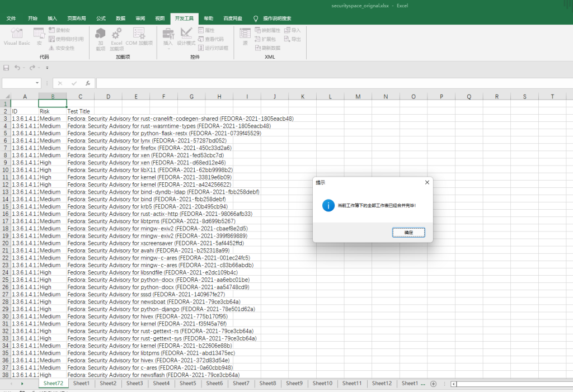The height and width of the screenshot is (392, 573).
Task: Click the 宏 (Macros) icon
Action: 39,36
